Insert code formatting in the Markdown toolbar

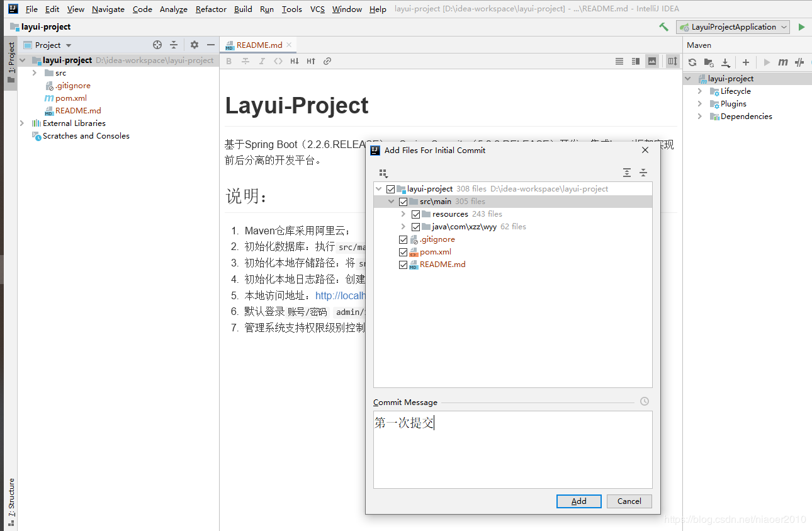(278, 61)
